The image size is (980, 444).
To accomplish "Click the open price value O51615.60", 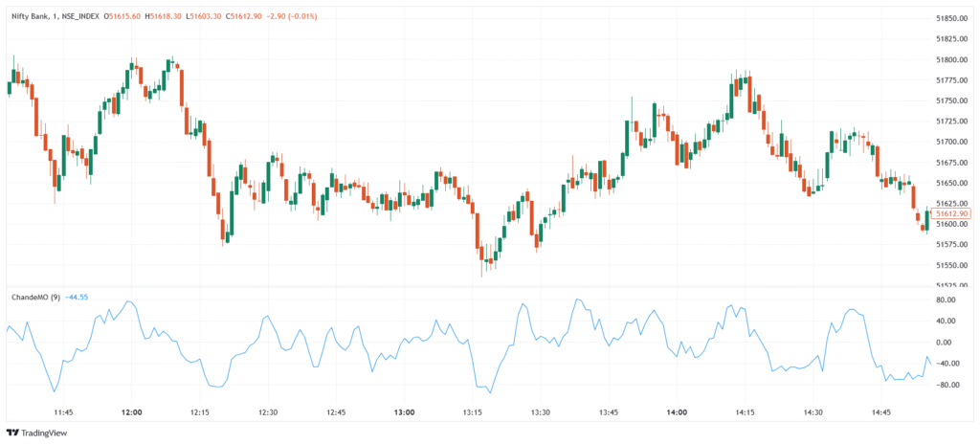I will tap(122, 16).
